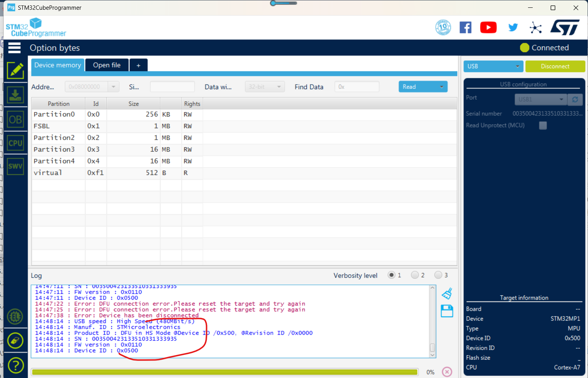
Task: Click the STM32MP1 device value
Action: click(x=565, y=318)
